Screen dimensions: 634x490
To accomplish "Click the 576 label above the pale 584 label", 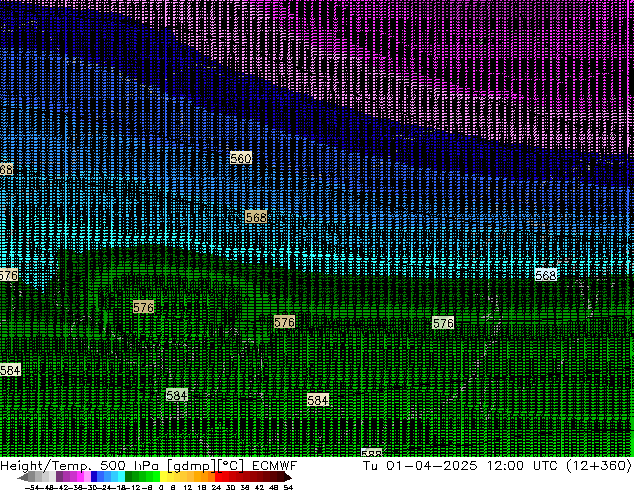I will click(x=144, y=307).
